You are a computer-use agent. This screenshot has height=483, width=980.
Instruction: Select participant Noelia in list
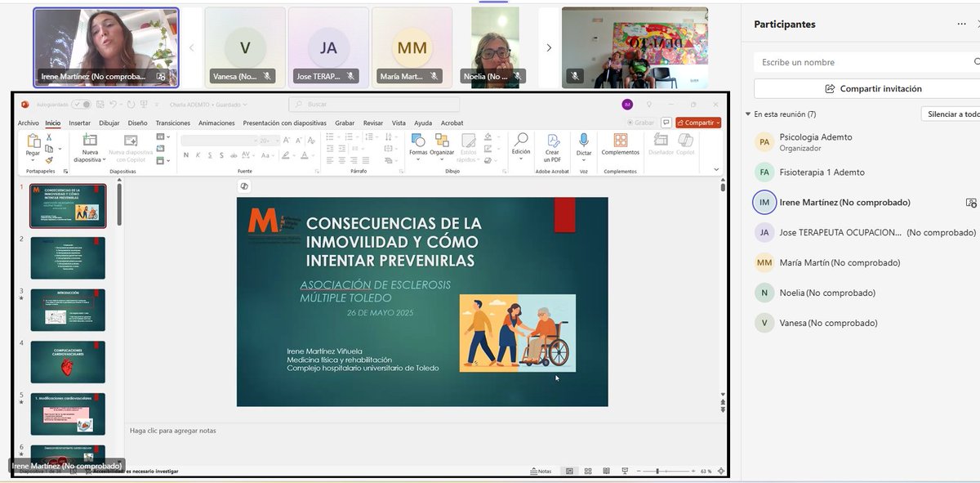866,293
